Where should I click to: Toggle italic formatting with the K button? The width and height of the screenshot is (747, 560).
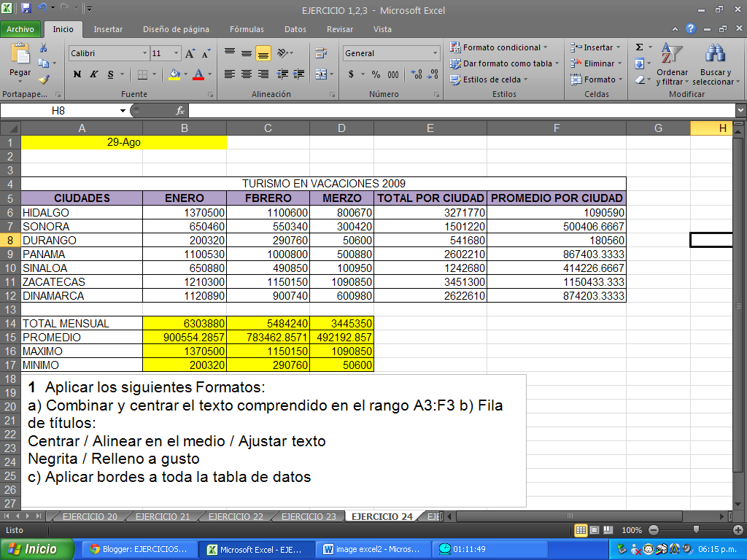(93, 74)
